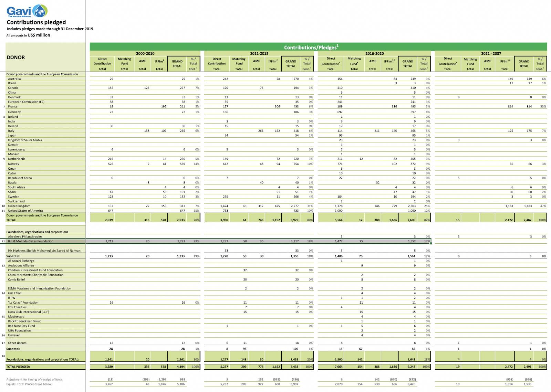Click the Gavi Vaccine Alliance logo
The height and width of the screenshot is (392, 551).
point(27,11)
